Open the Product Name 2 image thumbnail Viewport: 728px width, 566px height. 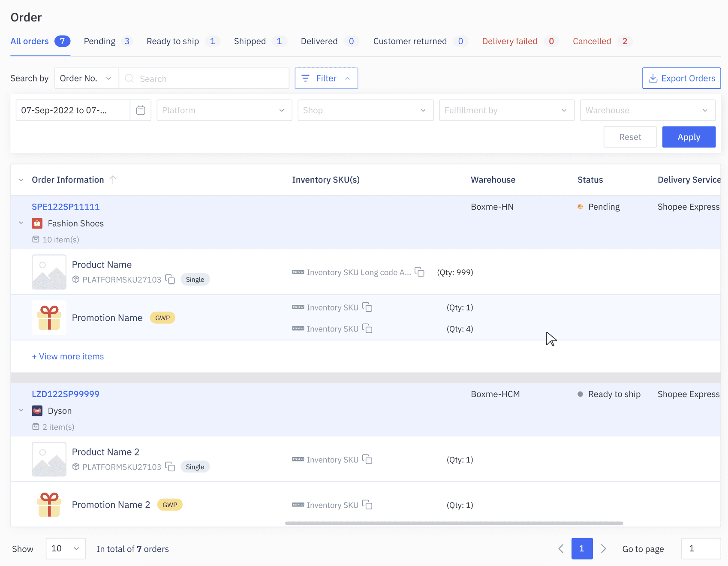pos(49,459)
